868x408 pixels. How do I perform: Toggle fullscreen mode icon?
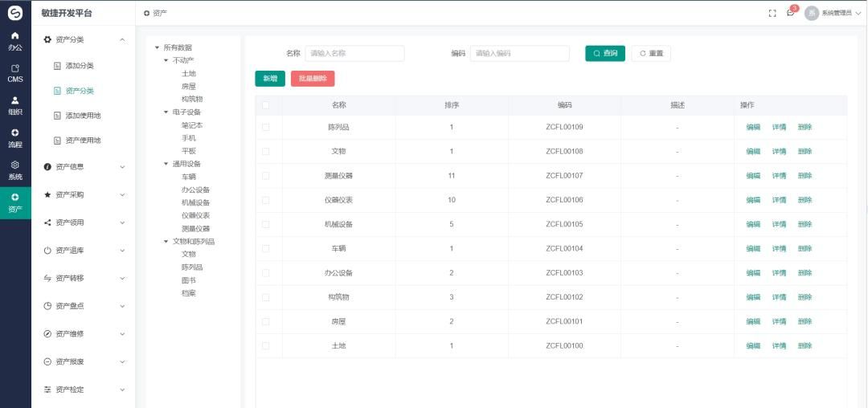click(773, 14)
